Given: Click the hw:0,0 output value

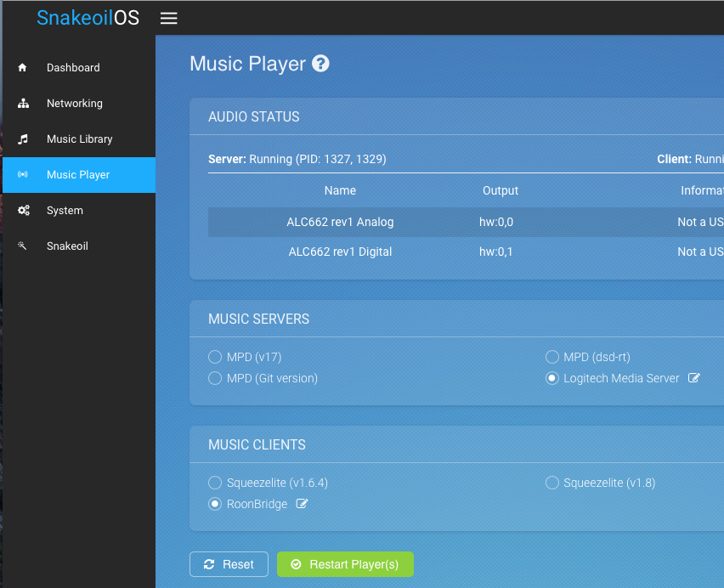Looking at the screenshot, I should click(496, 222).
